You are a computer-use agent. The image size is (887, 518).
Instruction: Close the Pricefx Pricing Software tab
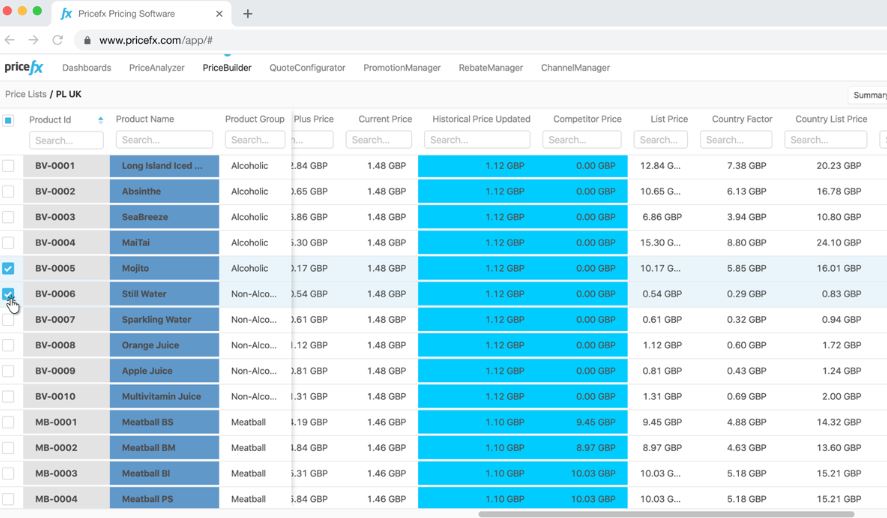[x=219, y=14]
